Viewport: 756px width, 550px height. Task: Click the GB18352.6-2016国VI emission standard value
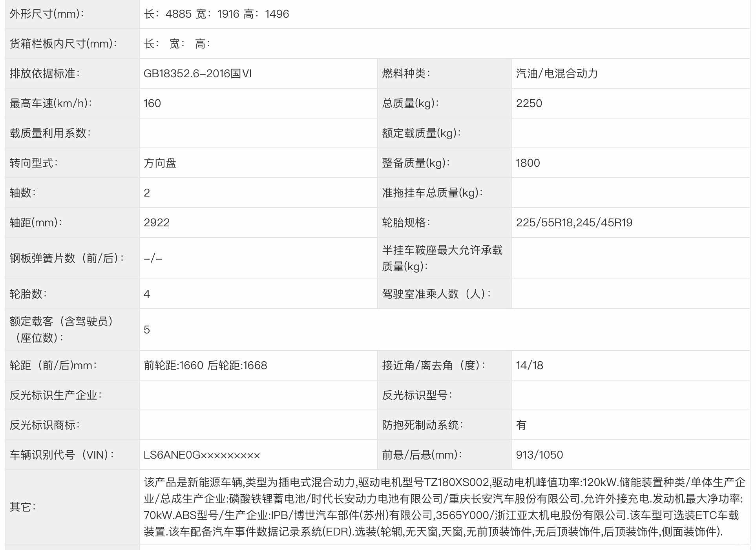point(197,74)
